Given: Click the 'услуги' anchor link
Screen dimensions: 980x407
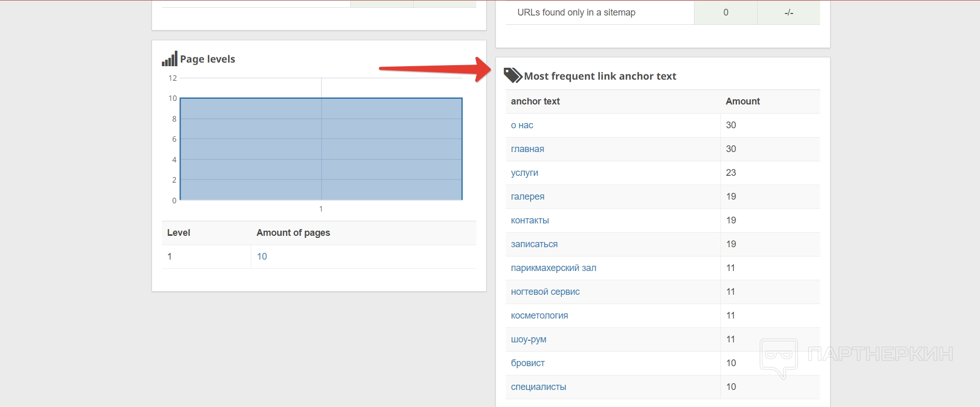Looking at the screenshot, I should coord(524,173).
